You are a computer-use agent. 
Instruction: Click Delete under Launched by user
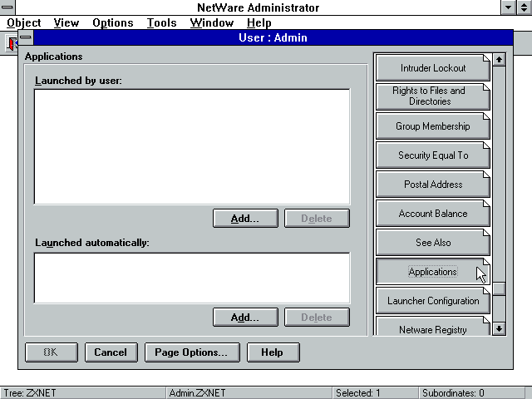[x=317, y=218]
